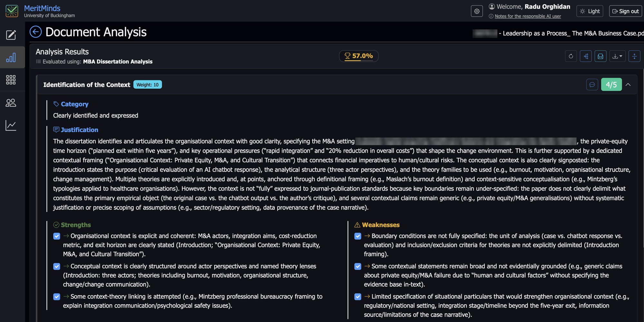Click the Sign out button
This screenshot has width=644, height=322.
coord(625,11)
